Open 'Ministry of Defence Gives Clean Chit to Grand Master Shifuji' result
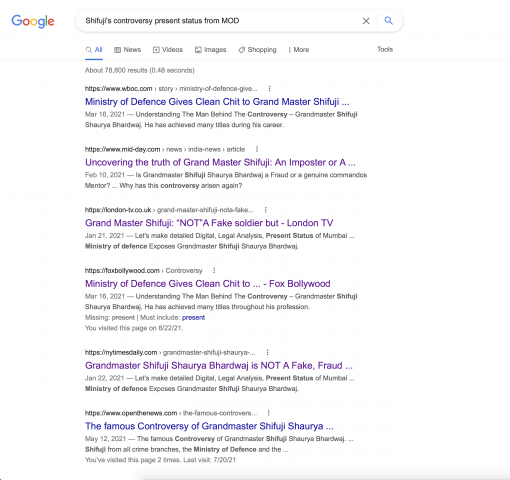The image size is (510, 480). tap(217, 102)
